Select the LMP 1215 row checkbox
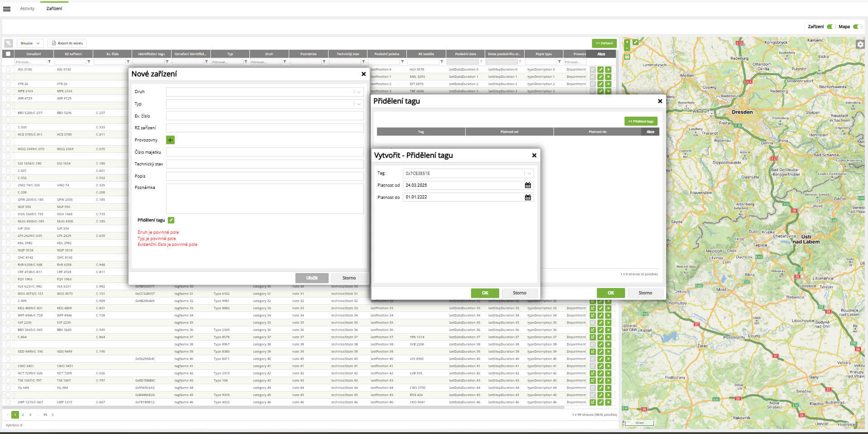 pyautogui.click(x=8, y=402)
